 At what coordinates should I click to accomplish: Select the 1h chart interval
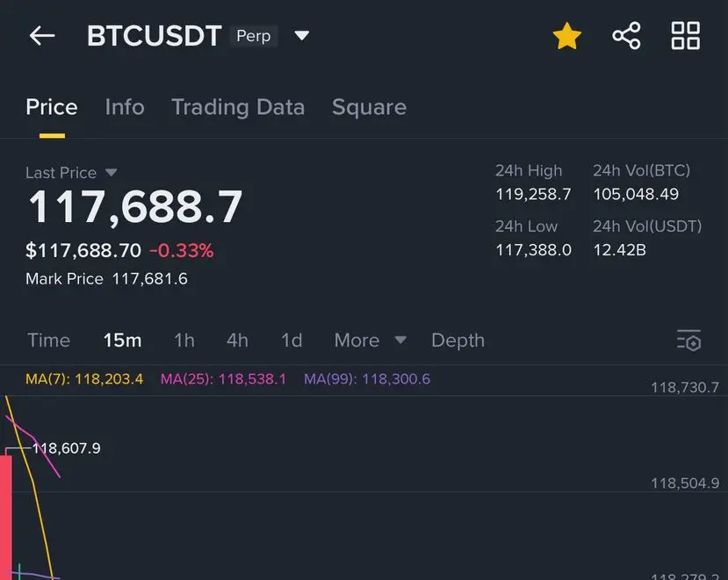point(184,340)
